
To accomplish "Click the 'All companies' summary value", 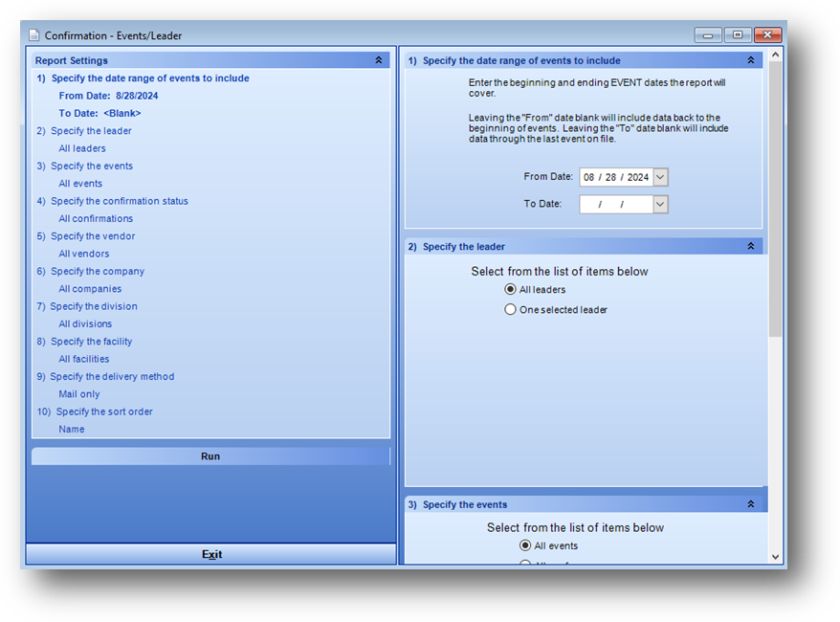I will (90, 289).
